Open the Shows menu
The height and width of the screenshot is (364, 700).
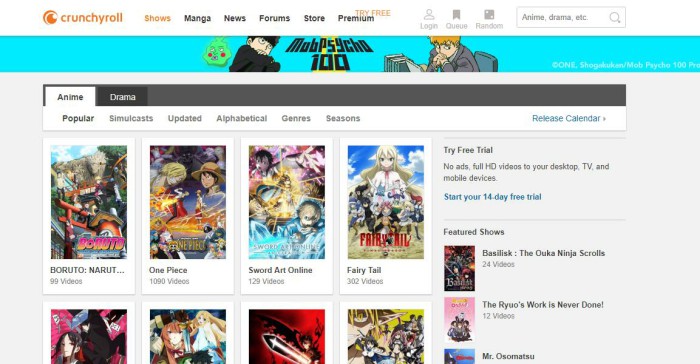[157, 18]
